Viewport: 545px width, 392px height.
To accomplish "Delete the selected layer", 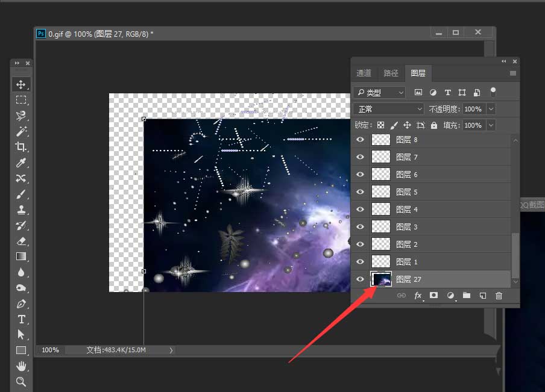I will click(499, 296).
